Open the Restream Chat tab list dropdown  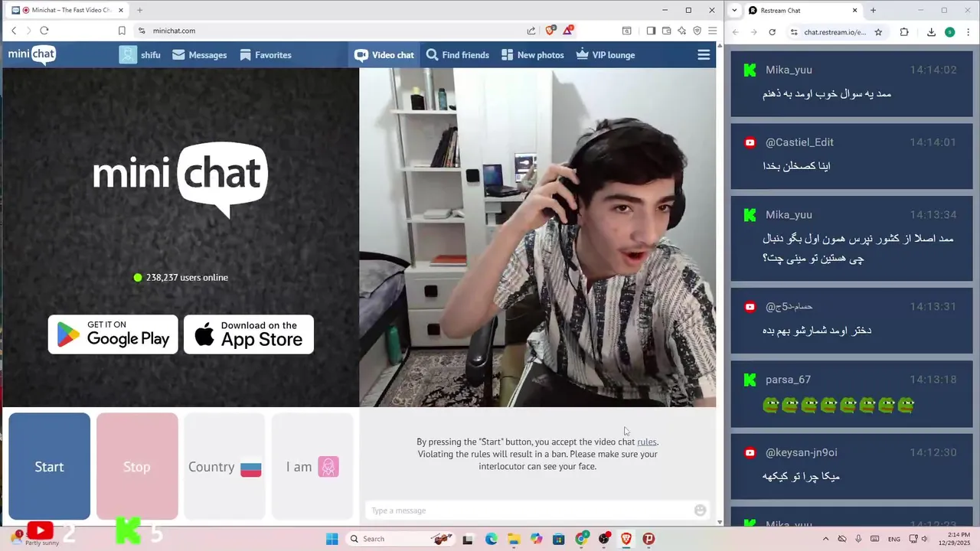point(735,11)
